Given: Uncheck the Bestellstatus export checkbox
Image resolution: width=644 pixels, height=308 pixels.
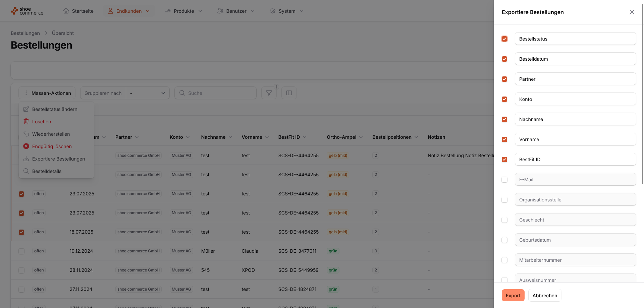Looking at the screenshot, I should pos(504,39).
